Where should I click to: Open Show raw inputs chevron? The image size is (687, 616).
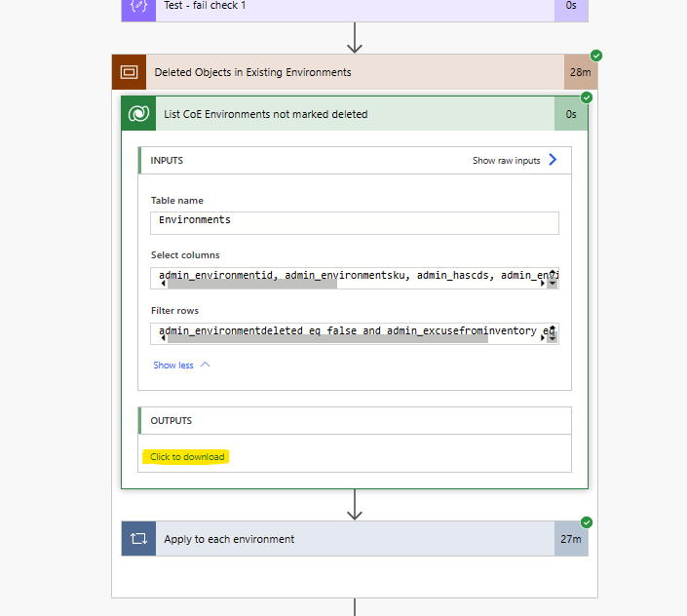pyautogui.click(x=553, y=160)
